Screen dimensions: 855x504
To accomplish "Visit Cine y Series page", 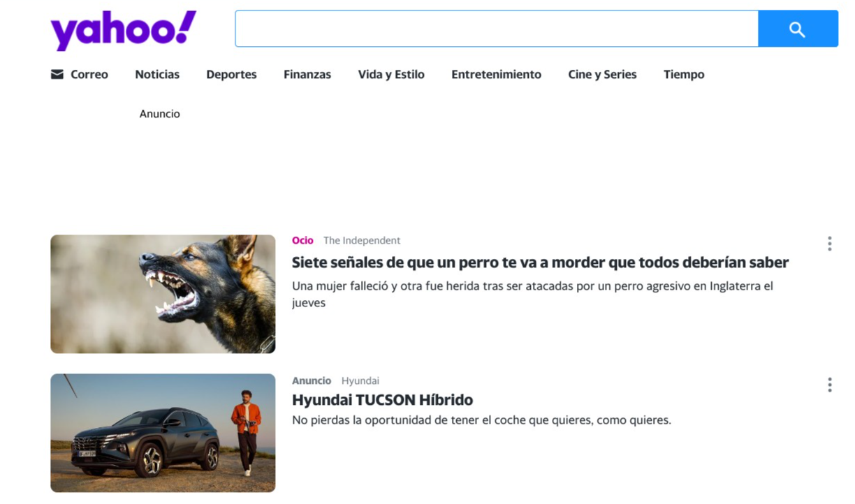I will (x=602, y=75).
